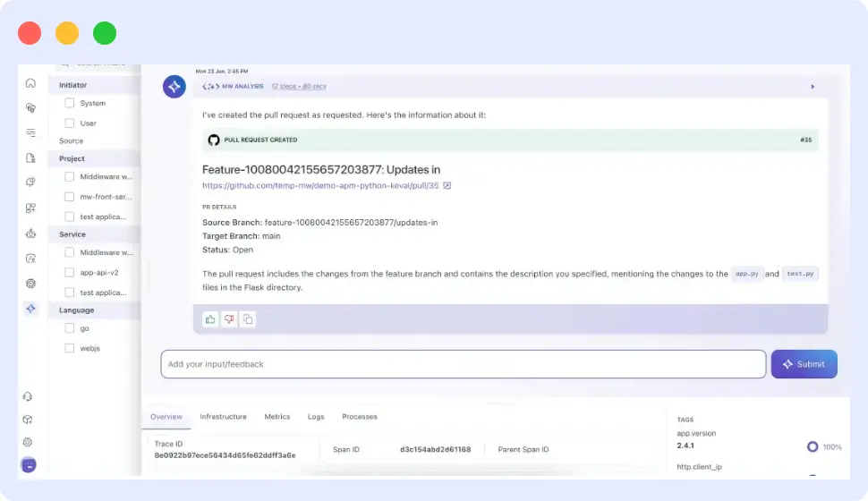Check the System initiator checkbox

click(69, 103)
